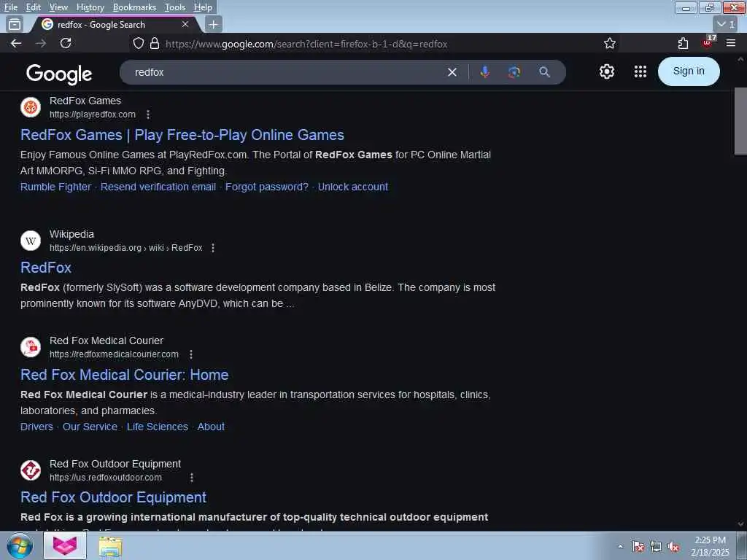The height and width of the screenshot is (560, 747).
Task: Submit search with the magnifier icon
Action: coord(544,72)
